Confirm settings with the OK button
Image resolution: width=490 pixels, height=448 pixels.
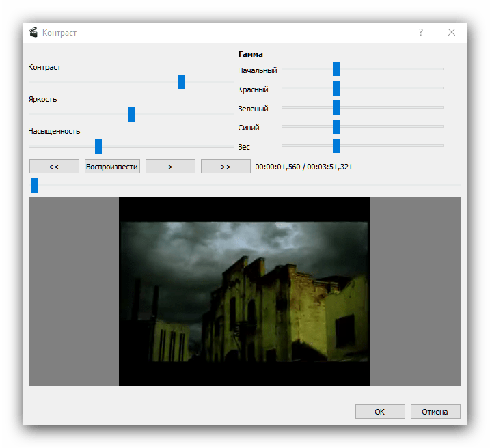[379, 412]
